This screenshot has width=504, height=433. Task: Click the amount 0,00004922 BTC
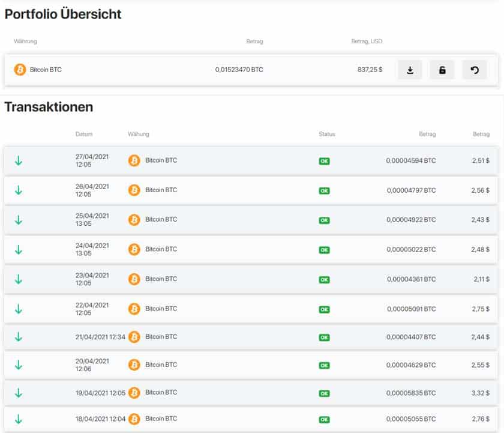[x=411, y=220]
